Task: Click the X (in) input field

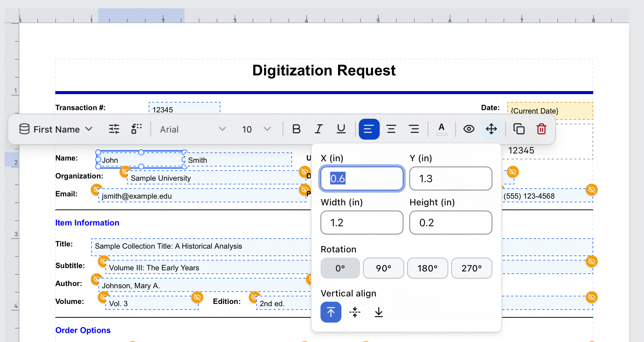Action: coord(362,178)
